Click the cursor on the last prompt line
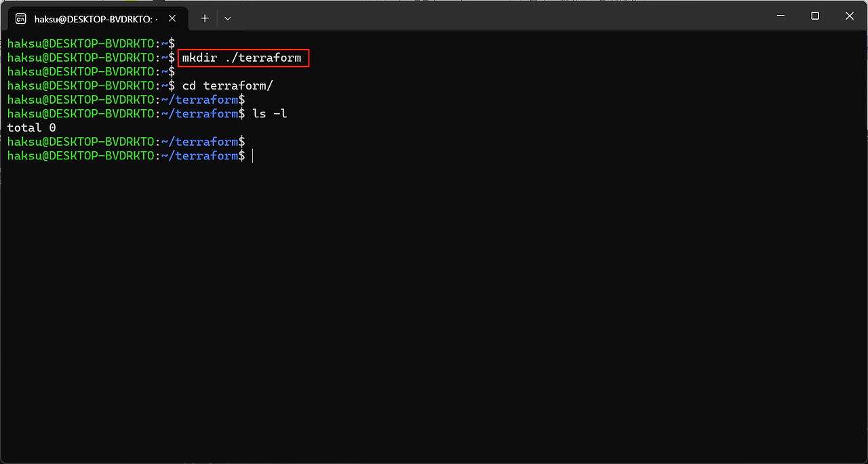 (253, 156)
